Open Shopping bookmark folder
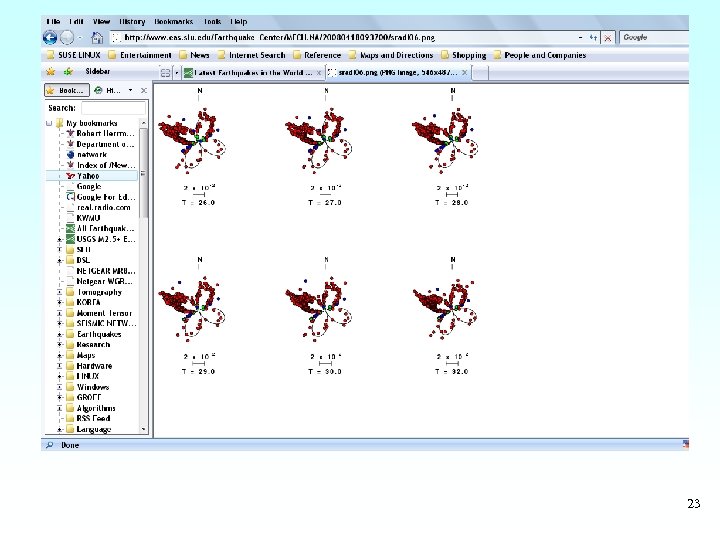Image resolution: width=720 pixels, height=540 pixels. [463, 55]
